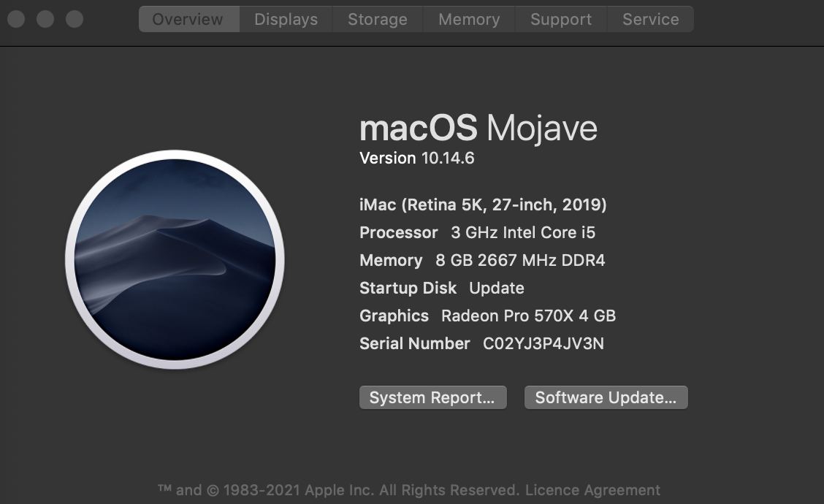Click the window zoom button
This screenshot has width=824, height=504.
point(75,19)
